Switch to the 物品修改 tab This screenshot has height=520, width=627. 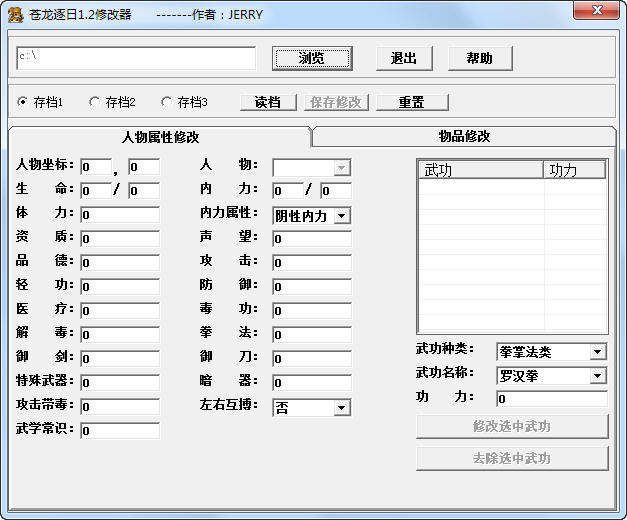tap(464, 136)
